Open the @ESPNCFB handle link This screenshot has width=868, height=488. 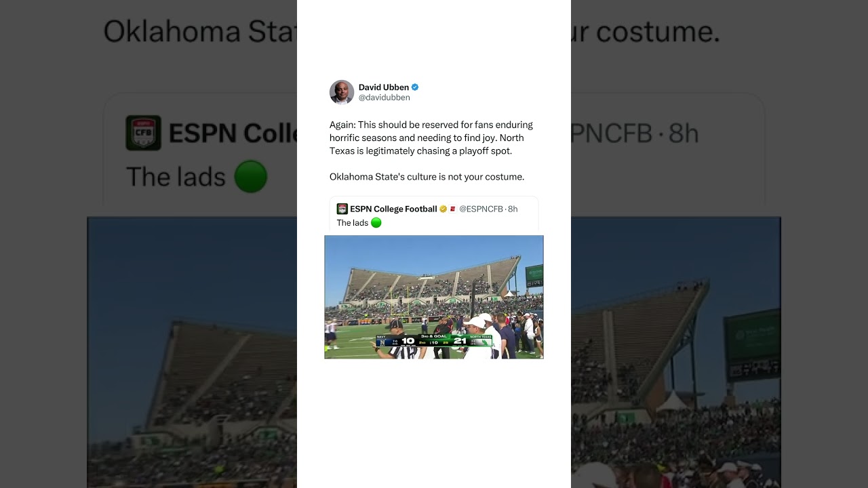[x=481, y=209]
